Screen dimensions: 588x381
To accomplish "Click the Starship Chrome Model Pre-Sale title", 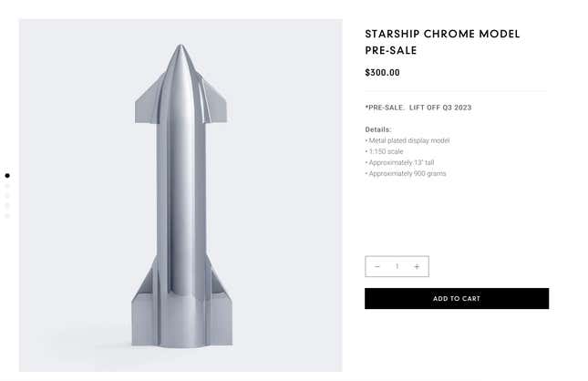I will (x=442, y=42).
